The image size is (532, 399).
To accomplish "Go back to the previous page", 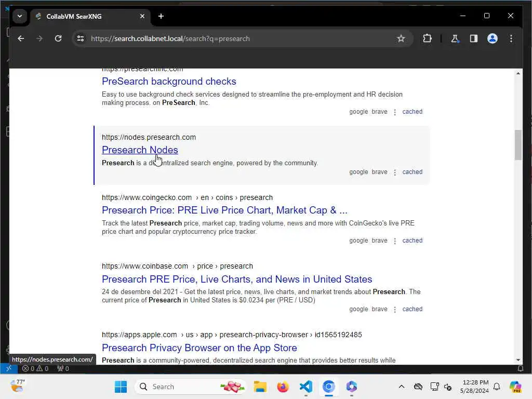I will tap(21, 38).
